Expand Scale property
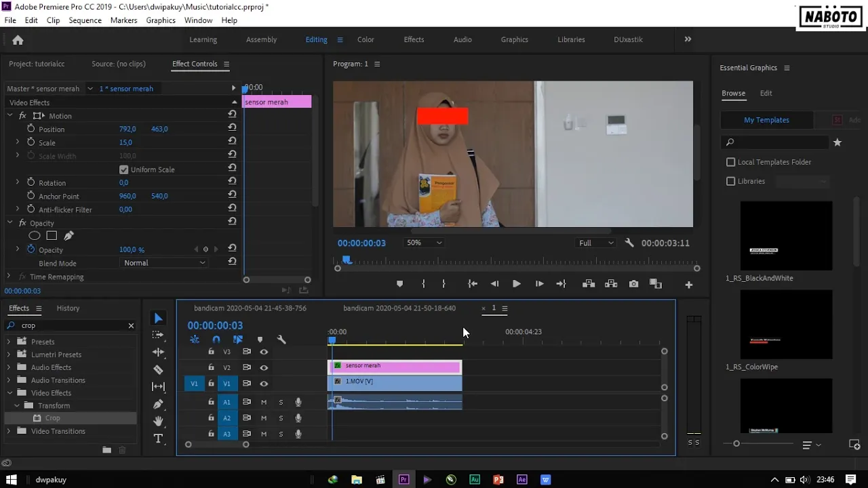This screenshot has width=868, height=488. 17,142
